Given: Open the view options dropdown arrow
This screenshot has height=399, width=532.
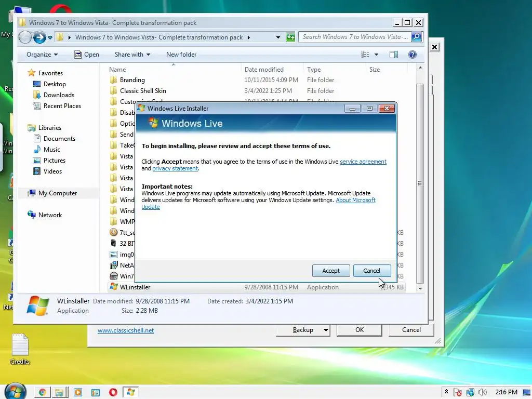Looking at the screenshot, I should (376, 54).
